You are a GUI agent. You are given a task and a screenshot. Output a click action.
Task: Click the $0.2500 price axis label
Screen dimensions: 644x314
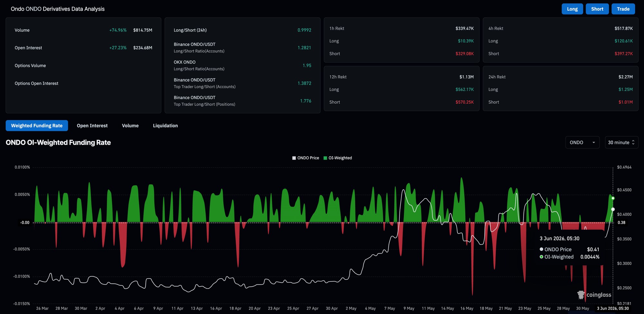[x=624, y=288]
